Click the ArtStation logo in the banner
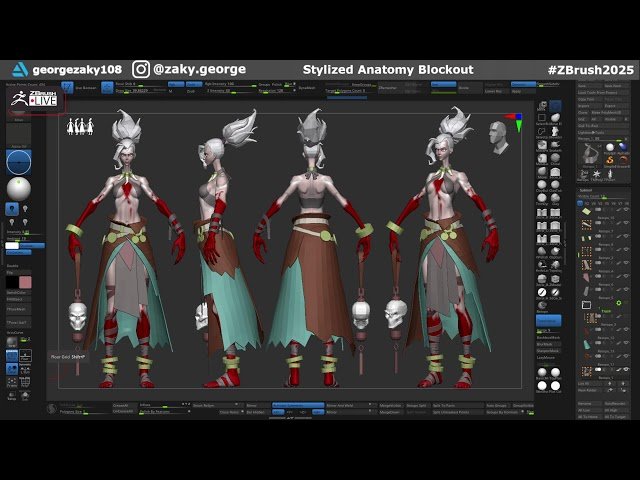The image size is (640, 480). [20, 70]
